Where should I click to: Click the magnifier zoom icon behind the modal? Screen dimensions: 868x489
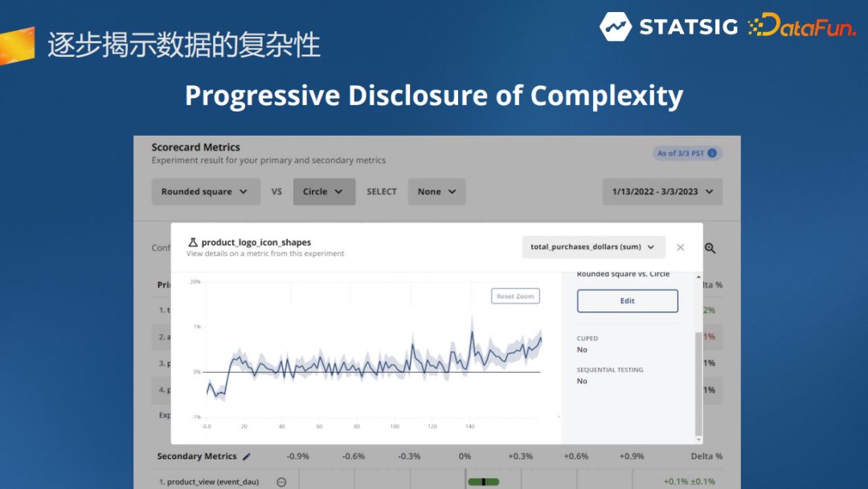[x=710, y=249]
